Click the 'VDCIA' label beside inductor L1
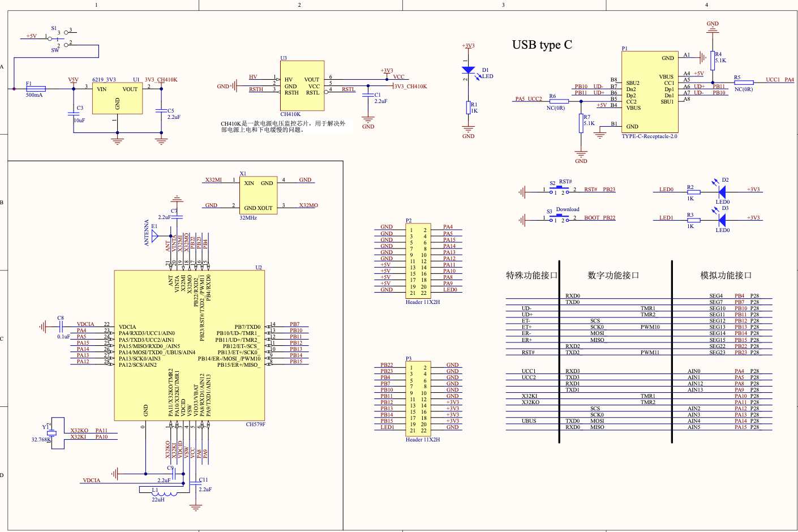This screenshot has height=532, width=798. click(x=92, y=480)
